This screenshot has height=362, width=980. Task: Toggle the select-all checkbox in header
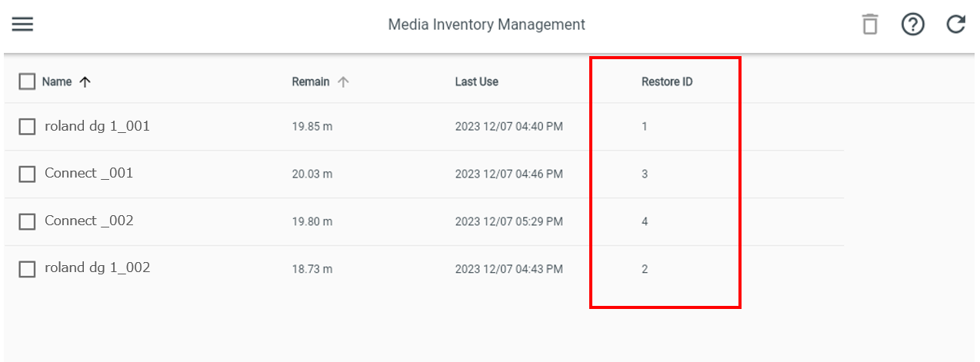point(27,81)
